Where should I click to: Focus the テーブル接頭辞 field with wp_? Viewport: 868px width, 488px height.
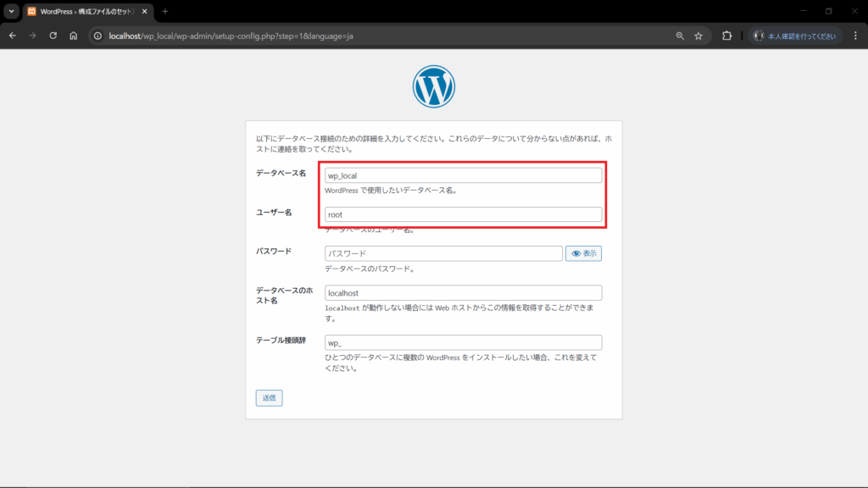(x=464, y=342)
